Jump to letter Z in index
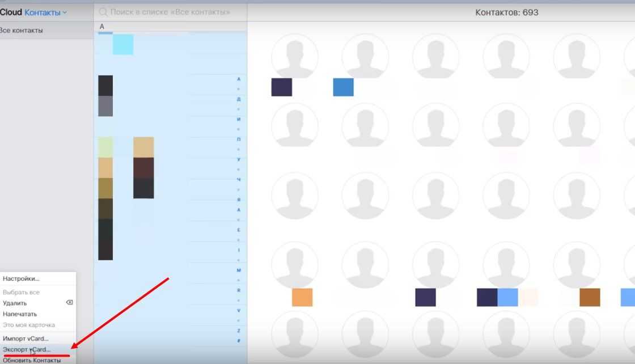 (239, 331)
